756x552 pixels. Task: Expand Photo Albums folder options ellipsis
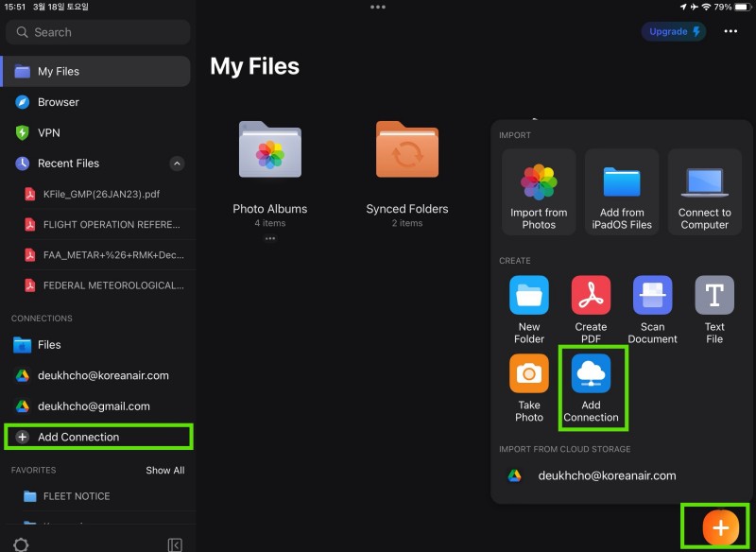coord(270,238)
